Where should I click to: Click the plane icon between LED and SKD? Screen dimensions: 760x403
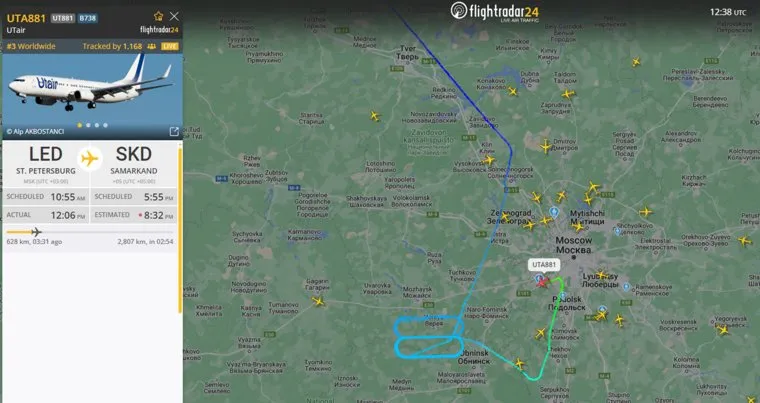[x=89, y=159]
